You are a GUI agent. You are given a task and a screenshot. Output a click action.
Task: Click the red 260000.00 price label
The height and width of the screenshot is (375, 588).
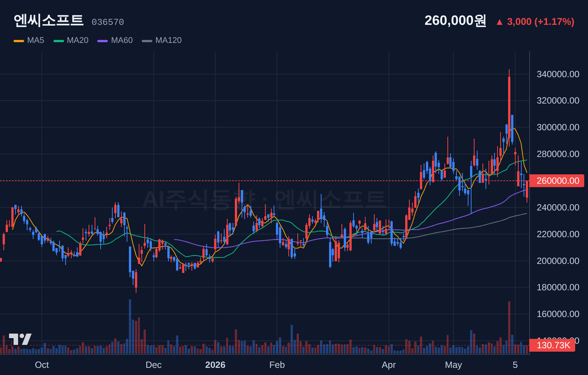tap(557, 181)
